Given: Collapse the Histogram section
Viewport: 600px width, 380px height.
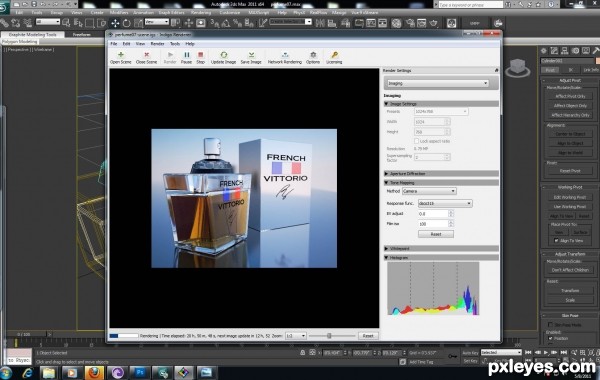Looking at the screenshot, I should click(441, 258).
